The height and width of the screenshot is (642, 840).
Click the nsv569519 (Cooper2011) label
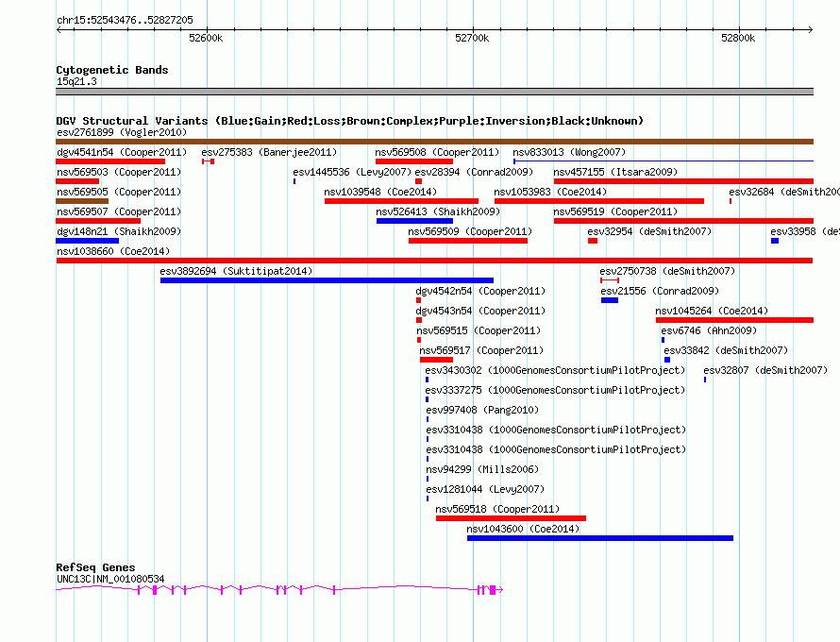click(x=615, y=211)
